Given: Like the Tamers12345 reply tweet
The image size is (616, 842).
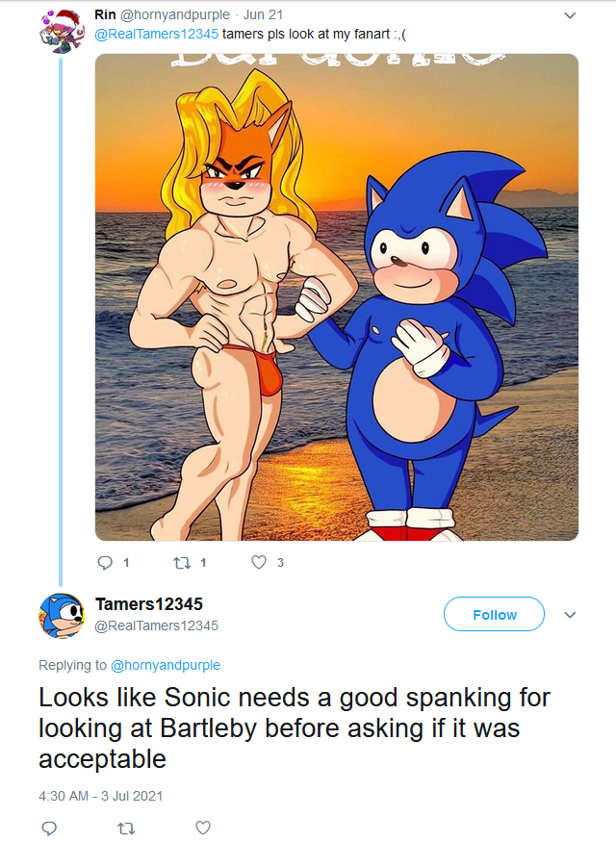Looking at the screenshot, I should [x=202, y=828].
